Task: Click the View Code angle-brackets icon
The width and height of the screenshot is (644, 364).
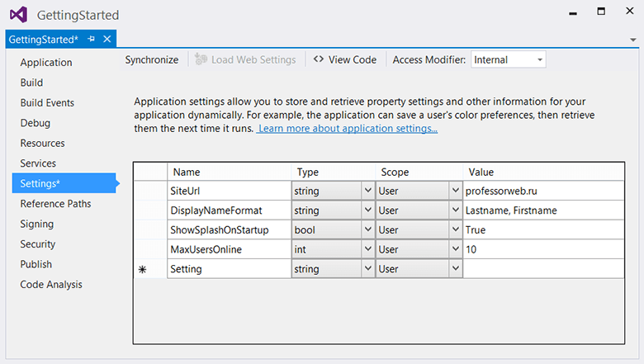Action: click(x=319, y=59)
